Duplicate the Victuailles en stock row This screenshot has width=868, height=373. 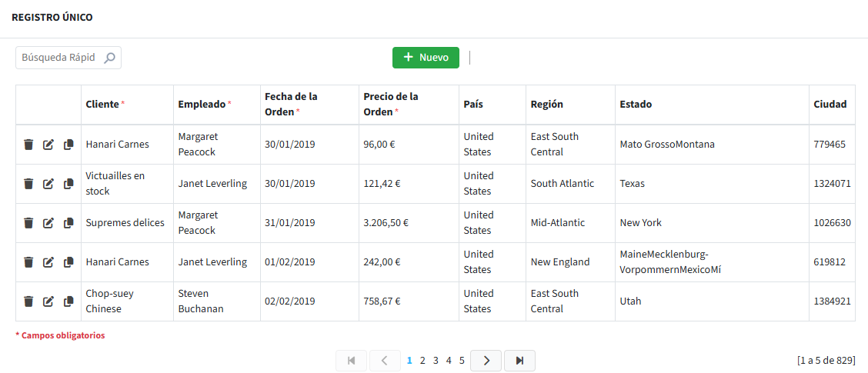68,184
